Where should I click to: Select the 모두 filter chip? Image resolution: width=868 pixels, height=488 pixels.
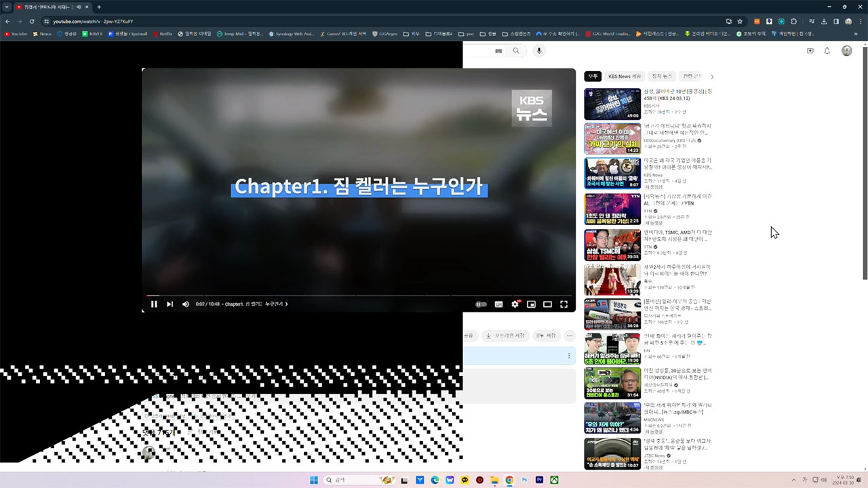[x=593, y=77]
